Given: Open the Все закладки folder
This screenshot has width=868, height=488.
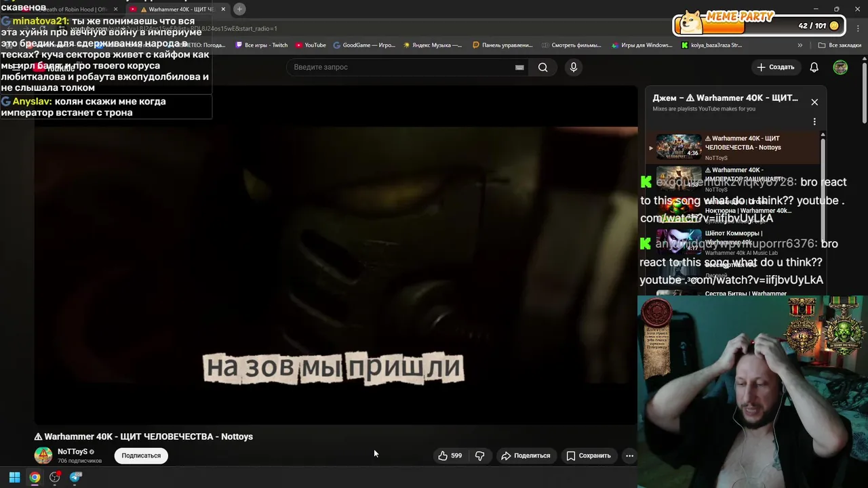Looking at the screenshot, I should click(x=840, y=45).
